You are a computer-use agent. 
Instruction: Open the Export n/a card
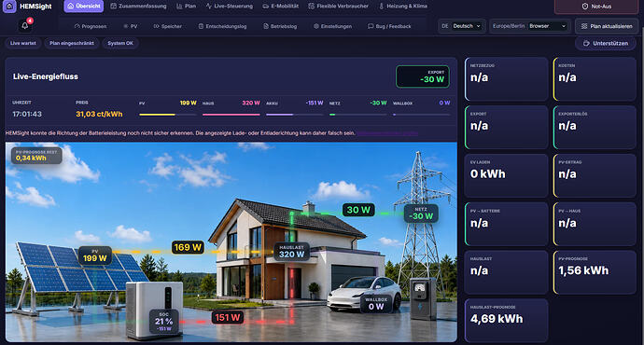point(507,127)
